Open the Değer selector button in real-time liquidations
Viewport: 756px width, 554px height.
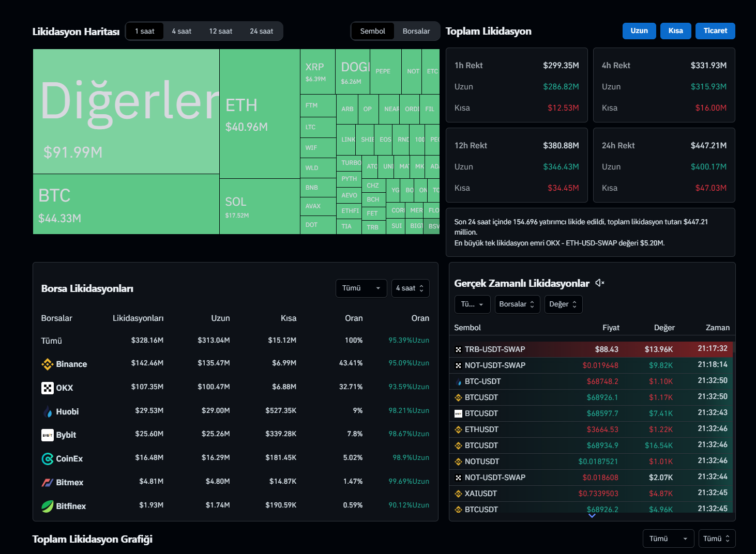click(x=564, y=304)
